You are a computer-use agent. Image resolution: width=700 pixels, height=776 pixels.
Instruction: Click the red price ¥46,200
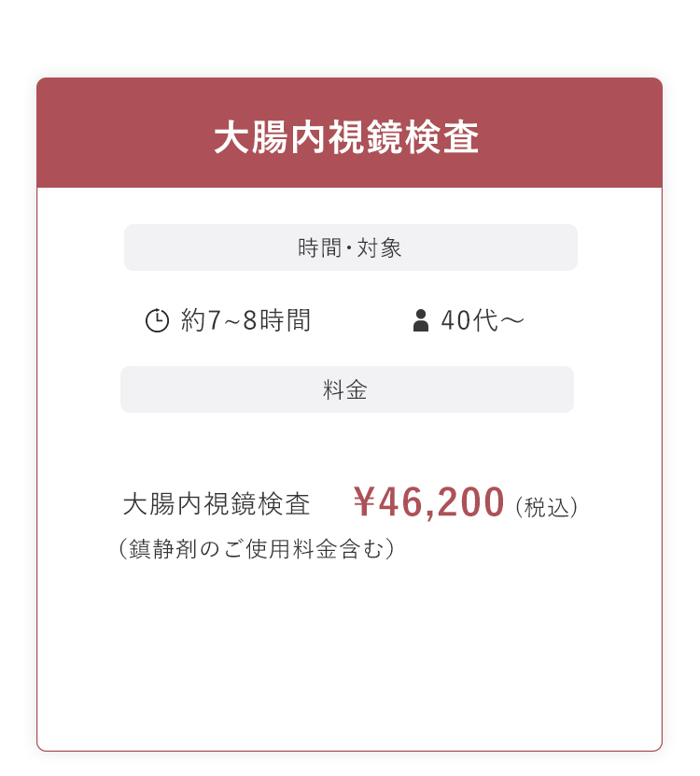429,502
